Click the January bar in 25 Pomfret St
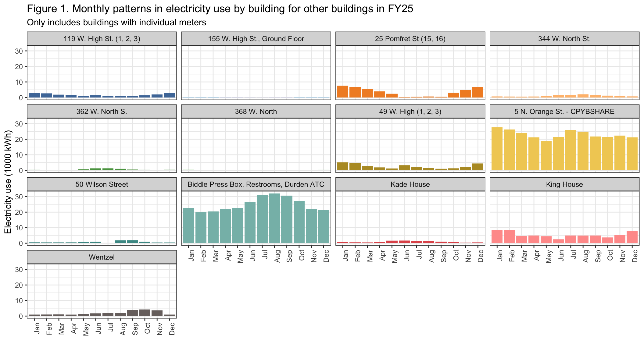 tap(343, 92)
